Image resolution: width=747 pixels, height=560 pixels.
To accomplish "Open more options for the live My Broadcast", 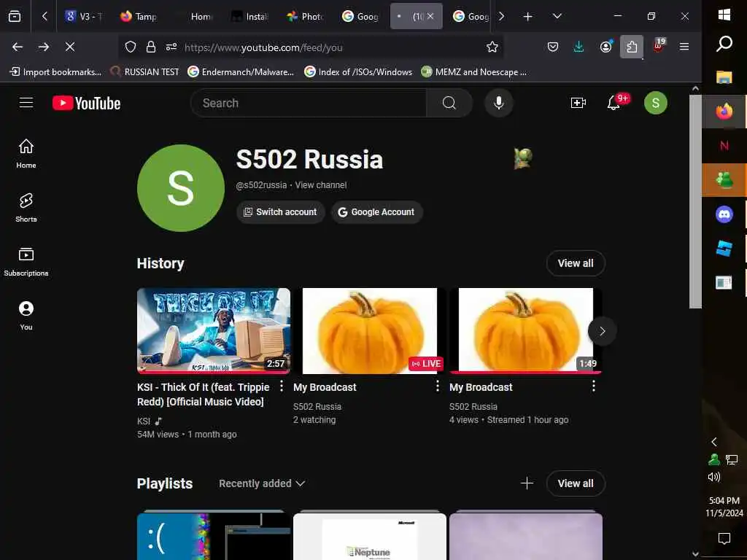I will click(438, 386).
